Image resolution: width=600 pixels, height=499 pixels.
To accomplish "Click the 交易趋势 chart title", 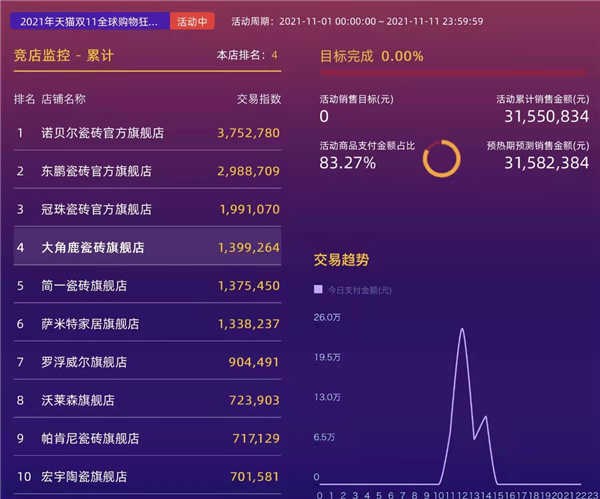I will [341, 260].
